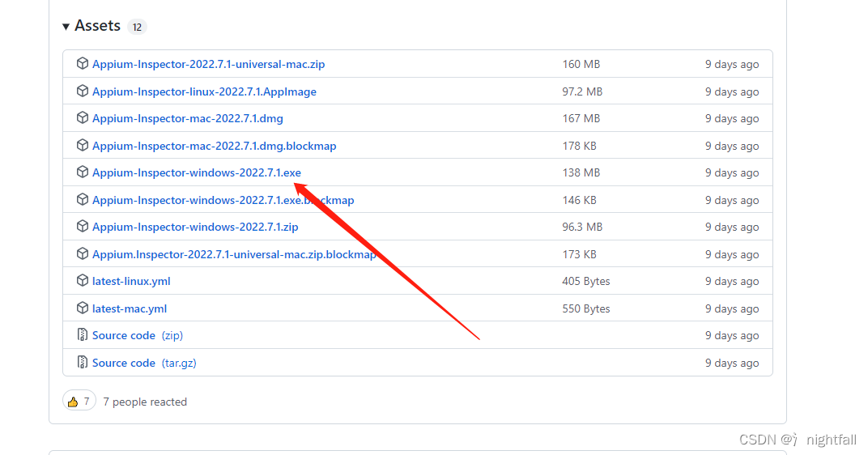Image resolution: width=868 pixels, height=455 pixels.
Task: Click '9 days ago' in latest-mac.yml row
Action: (x=732, y=309)
